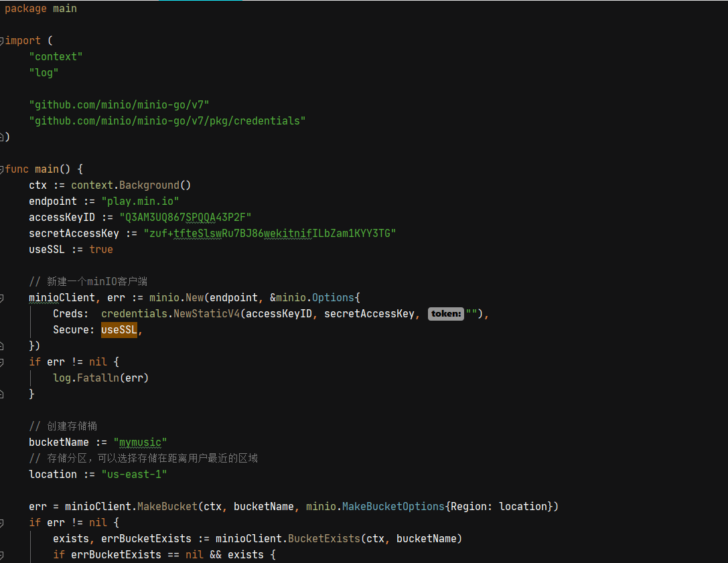The height and width of the screenshot is (563, 728).
Task: Fold the 'if err != nil' block after MakeBucket
Action: [x=1, y=523]
